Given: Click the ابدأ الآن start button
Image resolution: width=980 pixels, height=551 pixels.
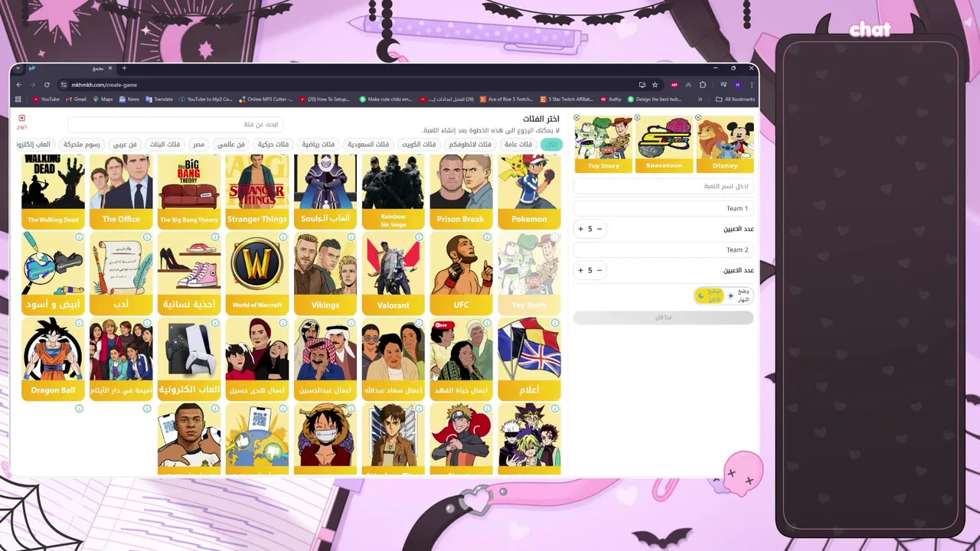Looking at the screenshot, I should (663, 317).
